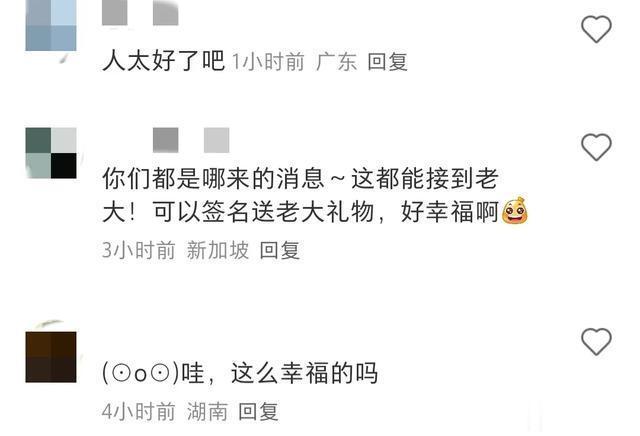Click the "1小时前" timestamp

click(269, 62)
